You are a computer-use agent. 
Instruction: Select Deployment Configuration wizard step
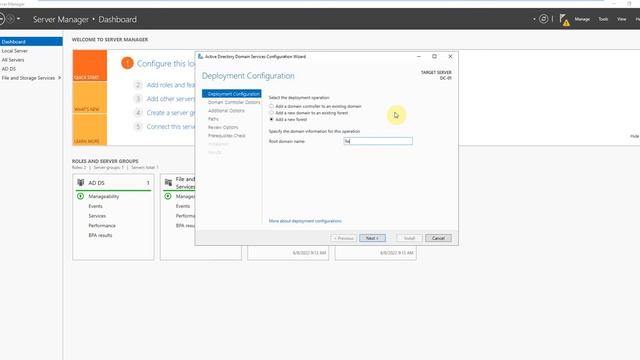click(x=232, y=94)
